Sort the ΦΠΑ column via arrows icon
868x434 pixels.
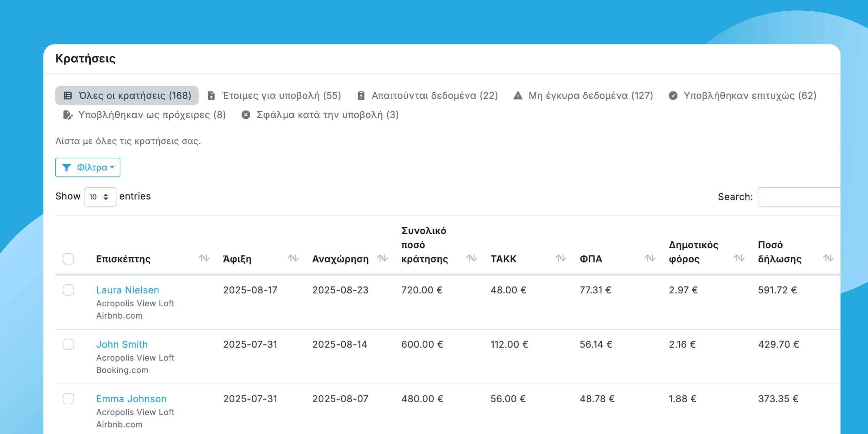(650, 258)
